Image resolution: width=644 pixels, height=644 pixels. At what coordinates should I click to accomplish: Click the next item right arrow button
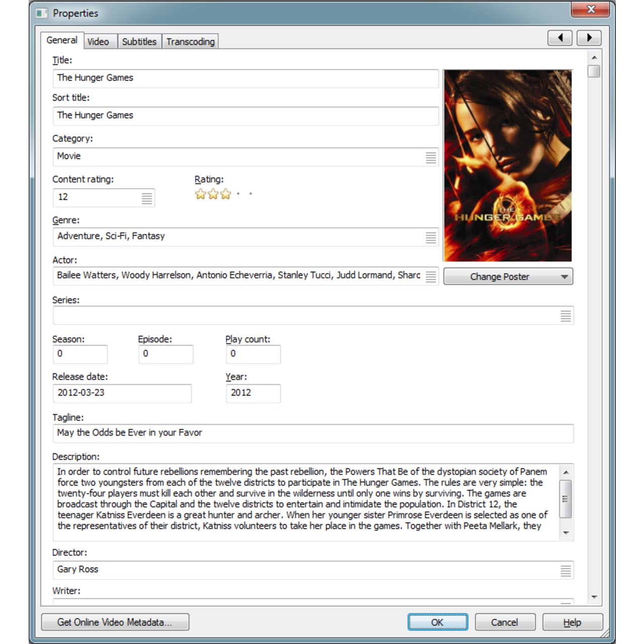point(589,38)
